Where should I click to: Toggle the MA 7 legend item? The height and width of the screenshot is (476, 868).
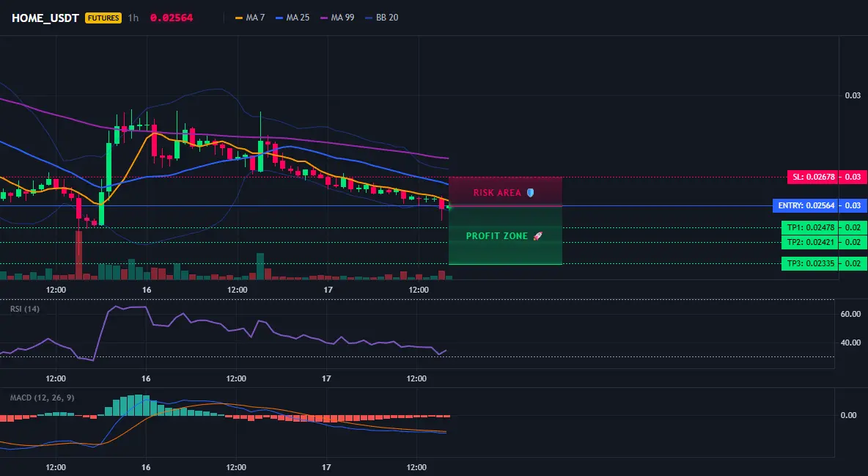pos(250,18)
